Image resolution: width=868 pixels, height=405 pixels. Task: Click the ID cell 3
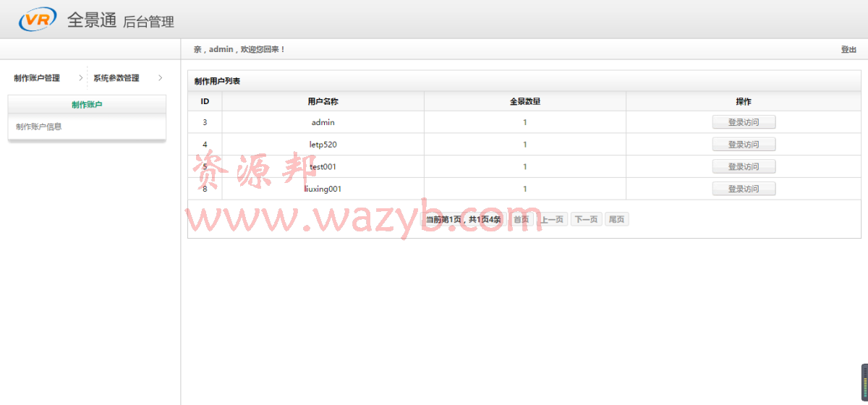(x=205, y=122)
